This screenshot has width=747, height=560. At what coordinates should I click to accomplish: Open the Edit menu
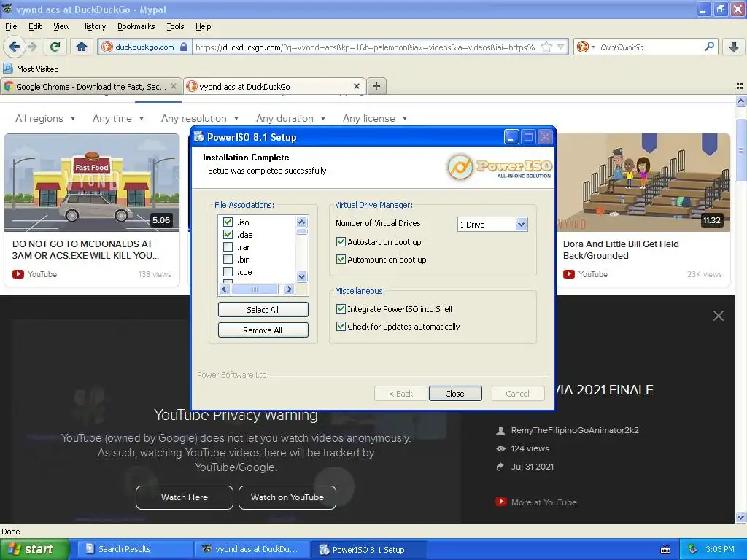(x=35, y=26)
